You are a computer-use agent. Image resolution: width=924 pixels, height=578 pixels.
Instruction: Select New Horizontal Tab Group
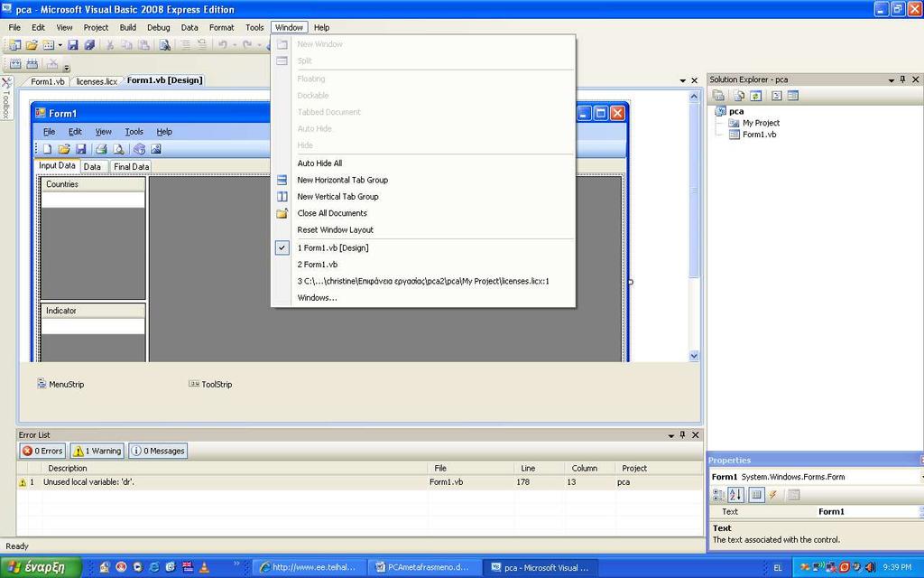(342, 180)
